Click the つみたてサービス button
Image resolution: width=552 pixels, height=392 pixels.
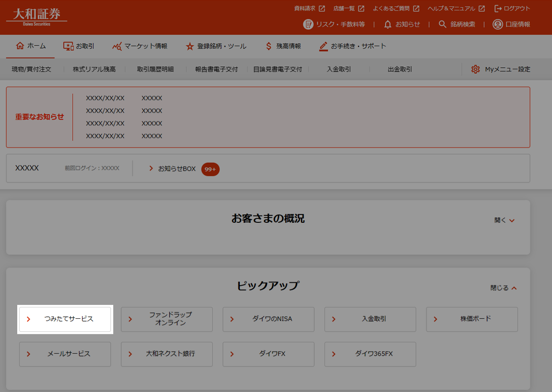coord(65,319)
